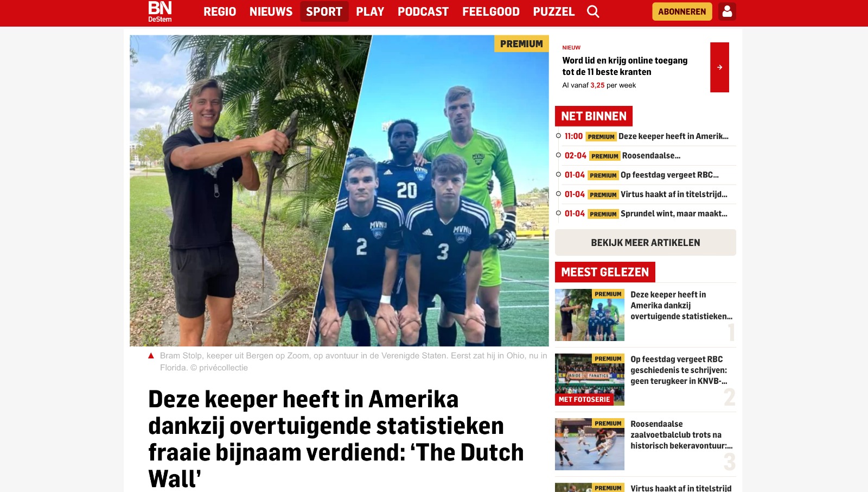Open the Roosendaalse zaalvoetbalclub thumbnail
This screenshot has width=868, height=492.
pyautogui.click(x=590, y=444)
